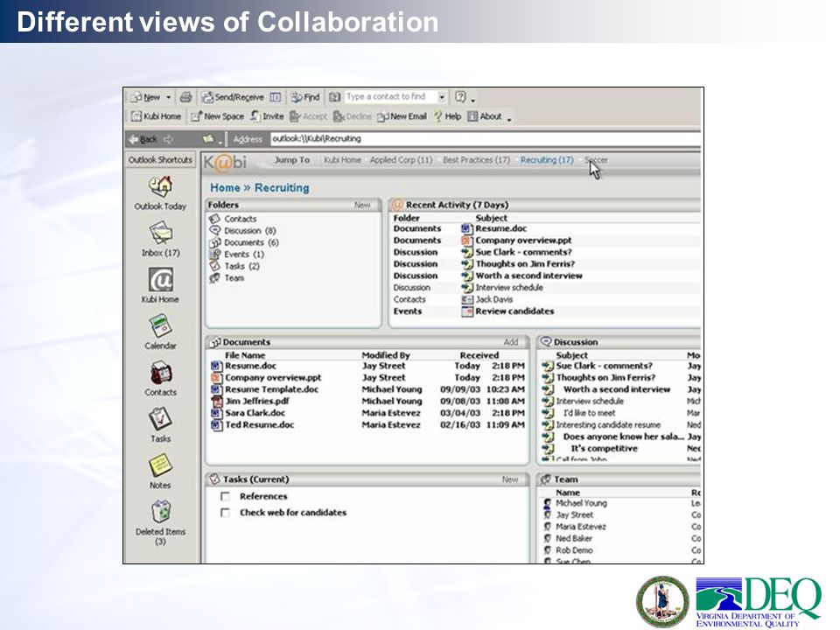Create a New Space

(x=218, y=116)
